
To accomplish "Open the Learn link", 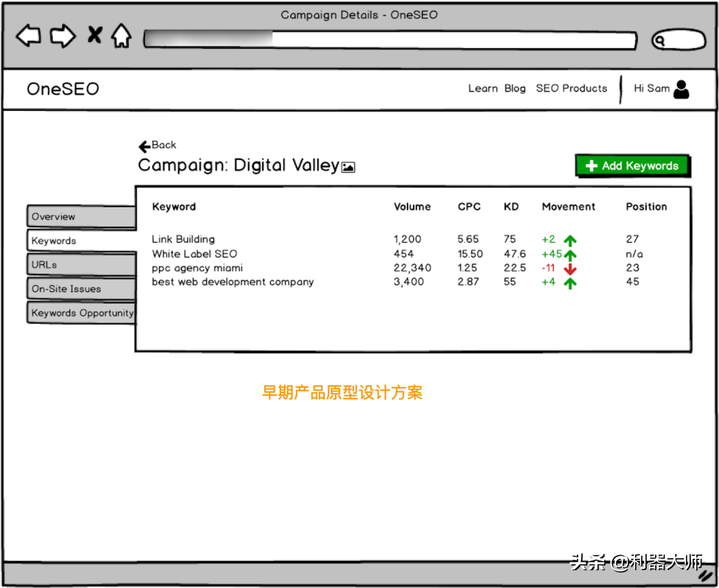I will tap(483, 88).
